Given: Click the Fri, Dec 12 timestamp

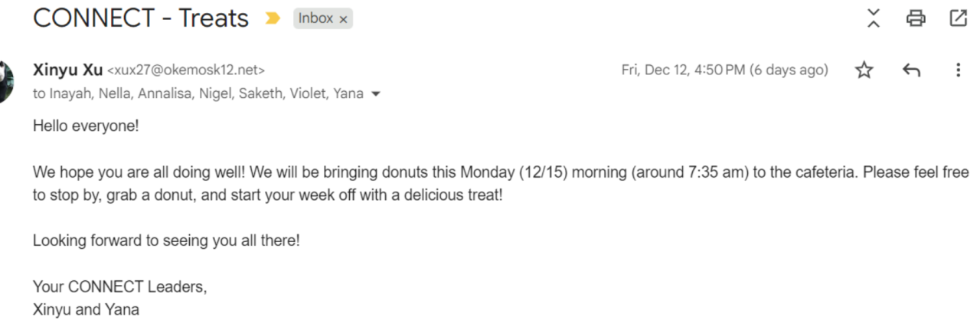Looking at the screenshot, I should pyautogui.click(x=724, y=70).
